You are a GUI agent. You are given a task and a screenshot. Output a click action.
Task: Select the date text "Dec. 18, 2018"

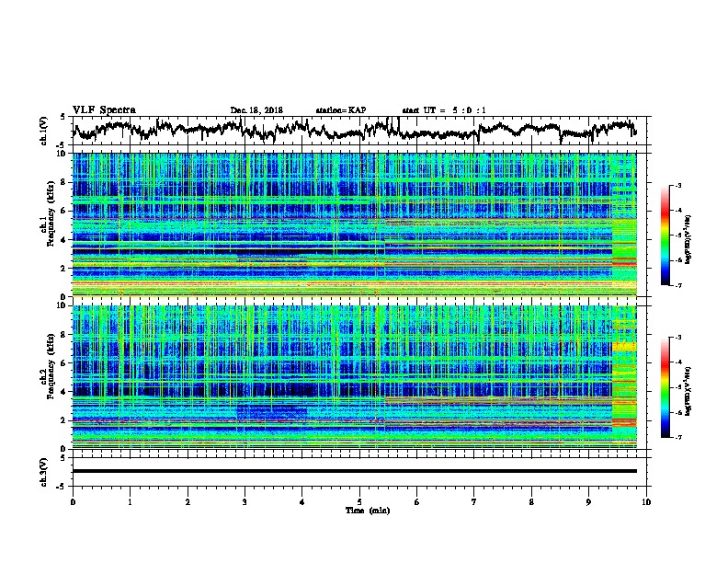tap(256, 110)
